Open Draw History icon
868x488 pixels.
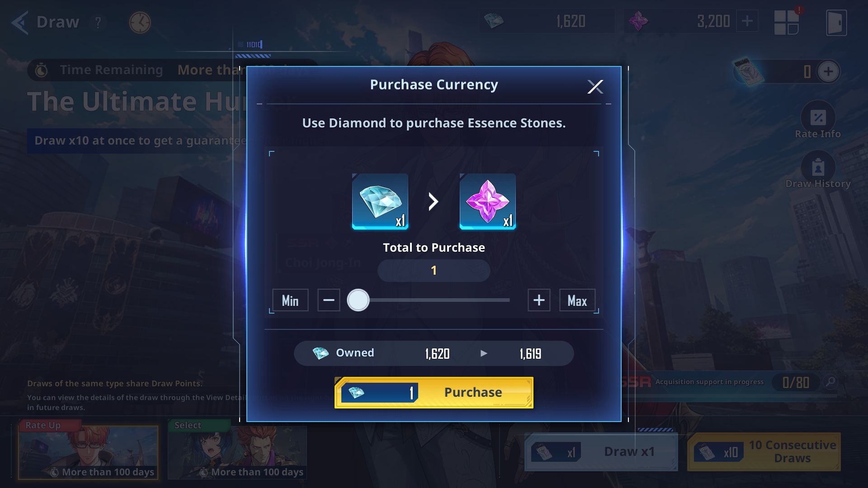818,168
